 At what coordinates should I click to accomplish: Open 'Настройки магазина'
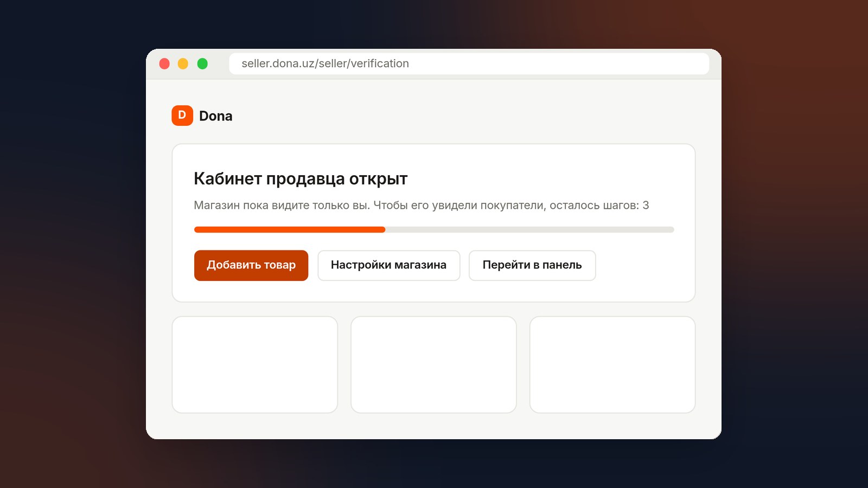click(388, 265)
